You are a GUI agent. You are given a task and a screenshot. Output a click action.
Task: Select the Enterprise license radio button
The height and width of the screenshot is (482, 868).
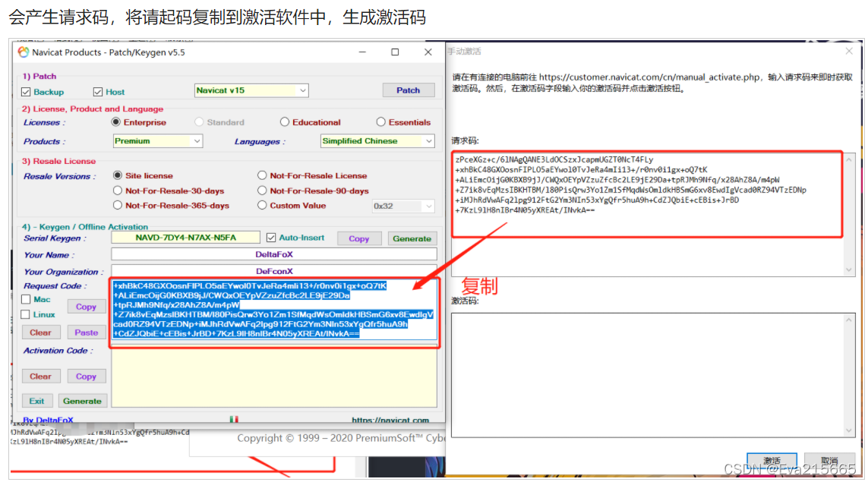(x=115, y=121)
